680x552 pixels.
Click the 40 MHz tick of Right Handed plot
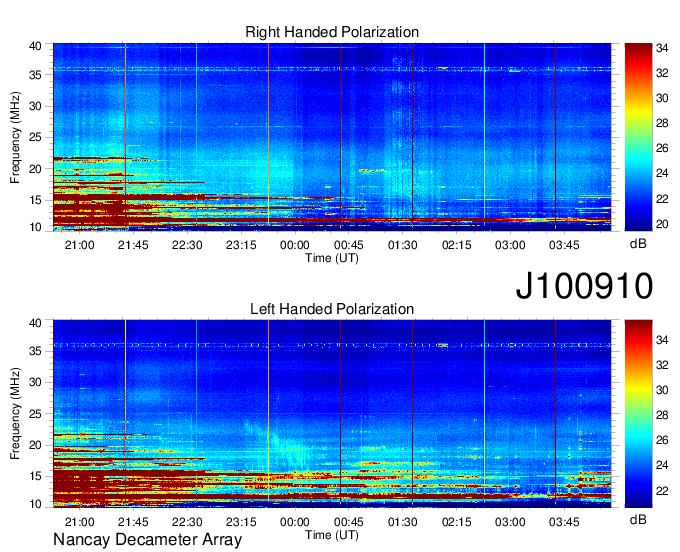coord(35,46)
